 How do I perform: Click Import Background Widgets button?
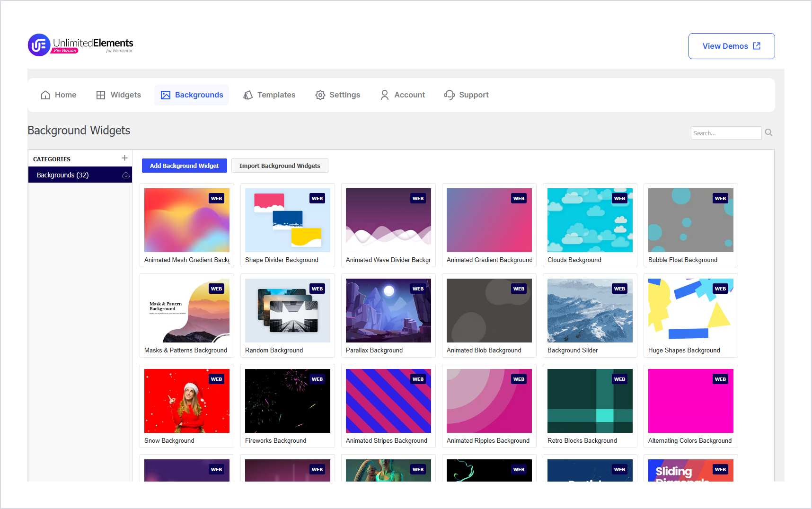[280, 166]
